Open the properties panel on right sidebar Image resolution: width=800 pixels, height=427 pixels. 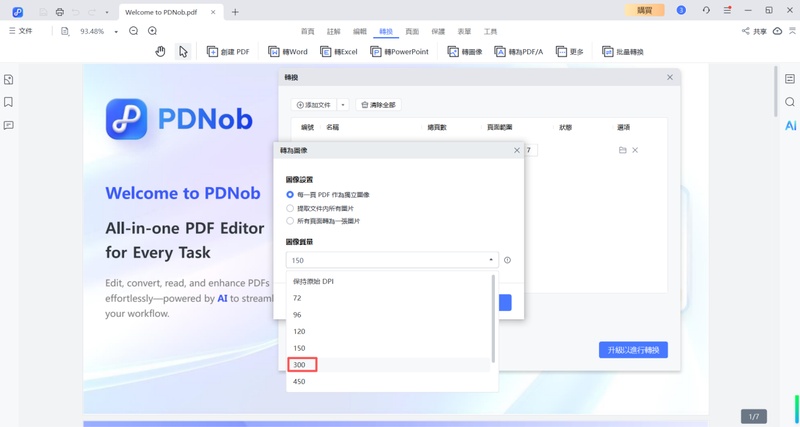coord(790,79)
